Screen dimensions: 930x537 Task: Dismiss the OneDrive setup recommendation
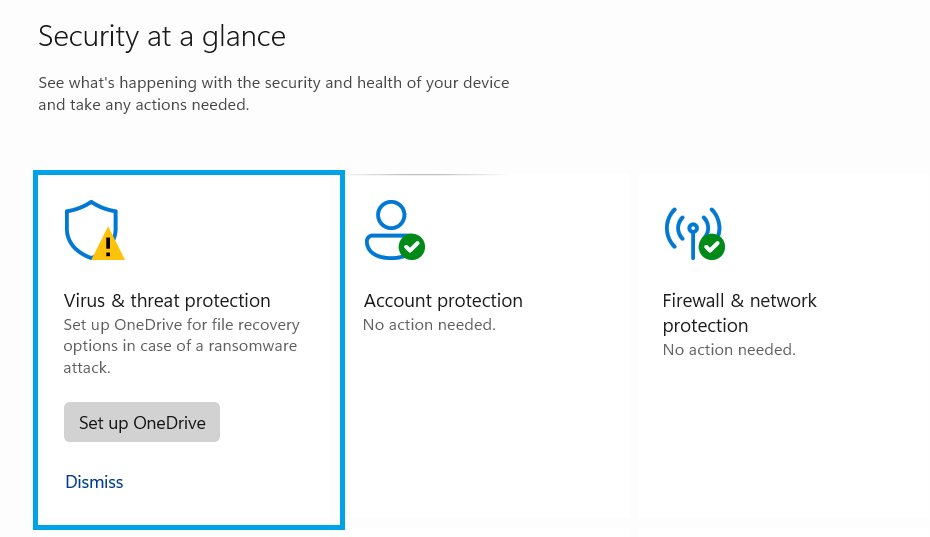[94, 482]
